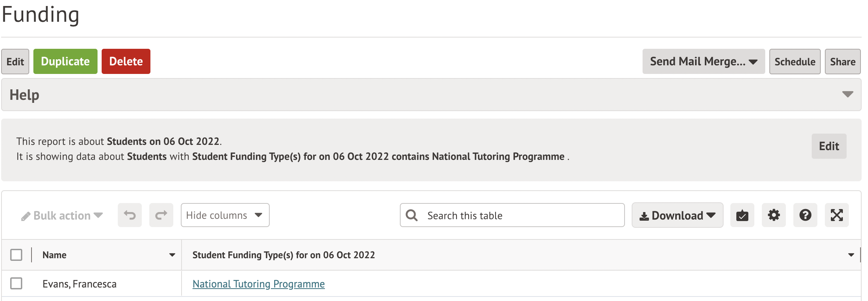
Task: Tick the select-all checkbox in header
Action: [17, 255]
